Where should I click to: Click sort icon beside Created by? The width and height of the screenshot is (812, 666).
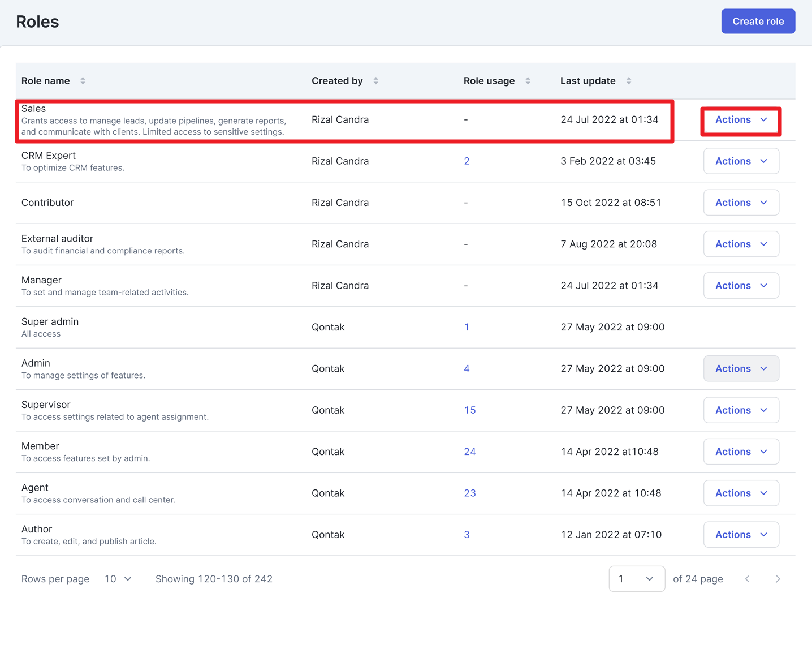tap(375, 81)
